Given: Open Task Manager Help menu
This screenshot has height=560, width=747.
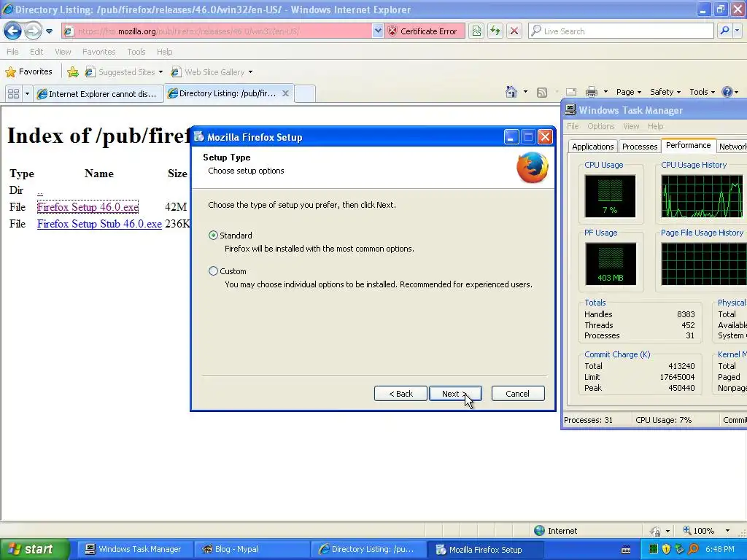Looking at the screenshot, I should (x=656, y=126).
